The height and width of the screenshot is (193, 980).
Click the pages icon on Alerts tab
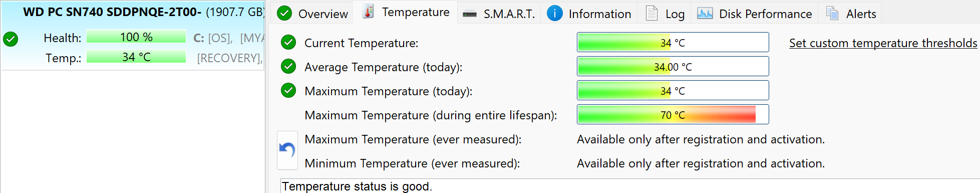tap(832, 13)
